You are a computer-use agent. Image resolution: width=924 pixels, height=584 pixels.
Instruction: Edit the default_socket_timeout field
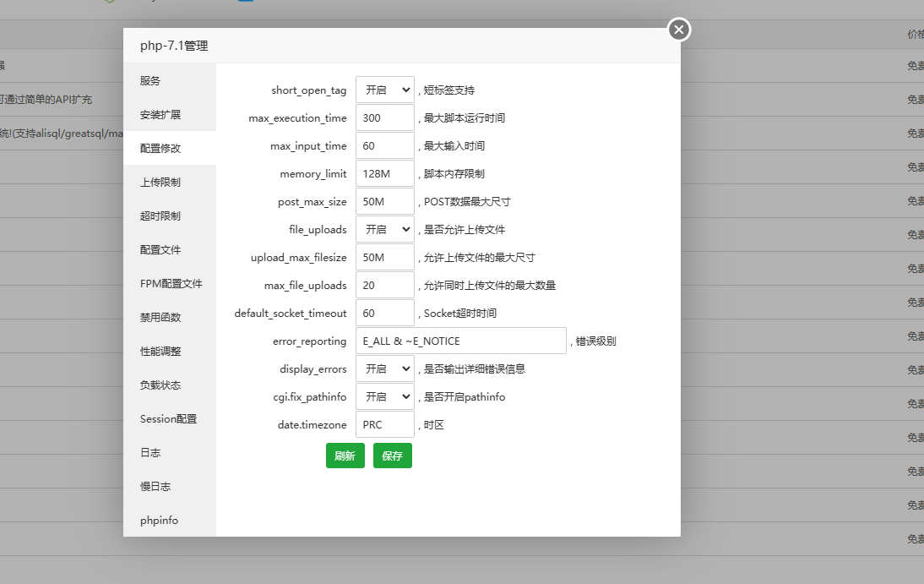[385, 314]
